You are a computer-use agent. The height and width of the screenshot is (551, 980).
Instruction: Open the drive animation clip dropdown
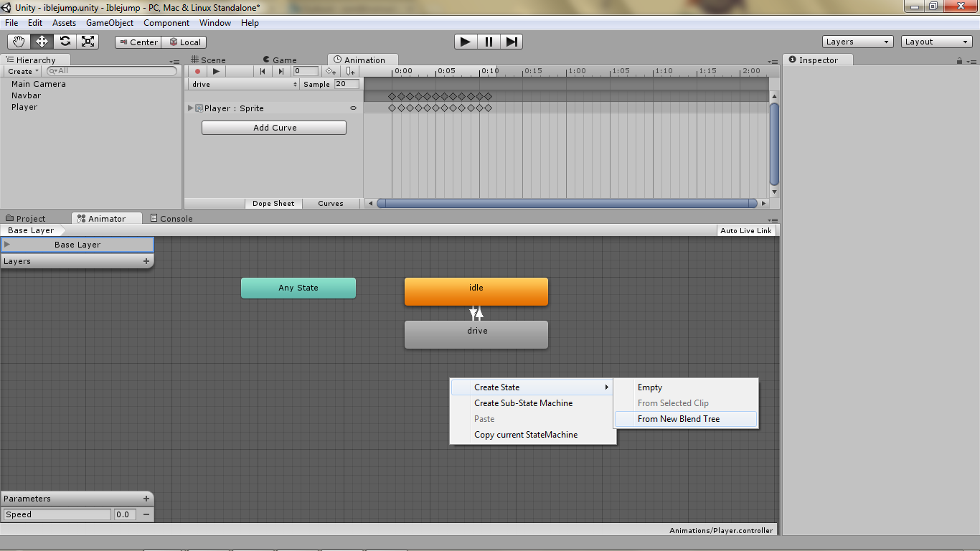click(x=245, y=84)
